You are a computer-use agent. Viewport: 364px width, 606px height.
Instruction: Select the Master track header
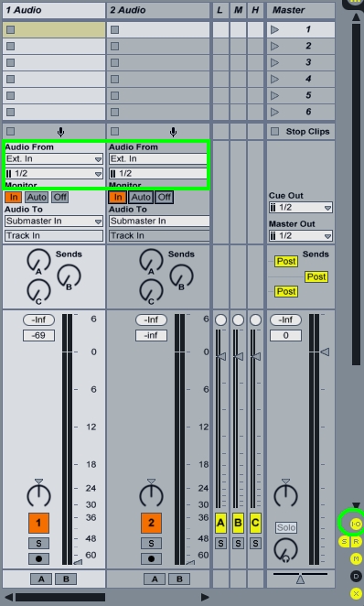click(301, 10)
